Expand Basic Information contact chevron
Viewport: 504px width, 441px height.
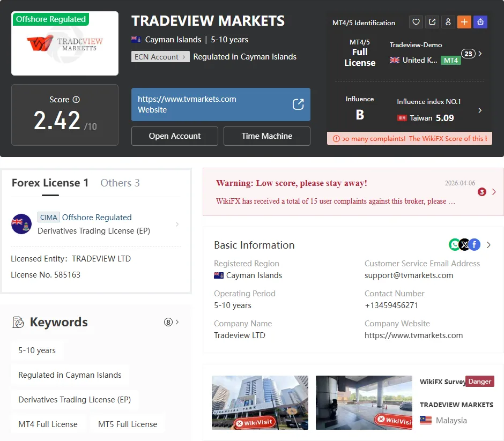point(488,245)
